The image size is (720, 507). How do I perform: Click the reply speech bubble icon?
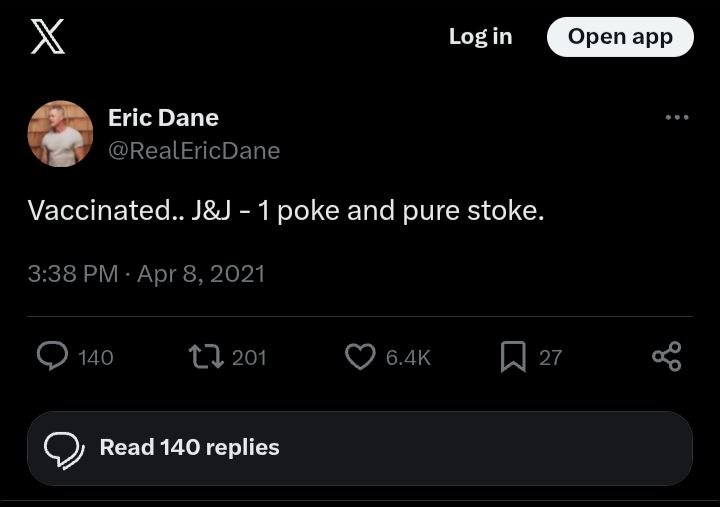pos(52,357)
